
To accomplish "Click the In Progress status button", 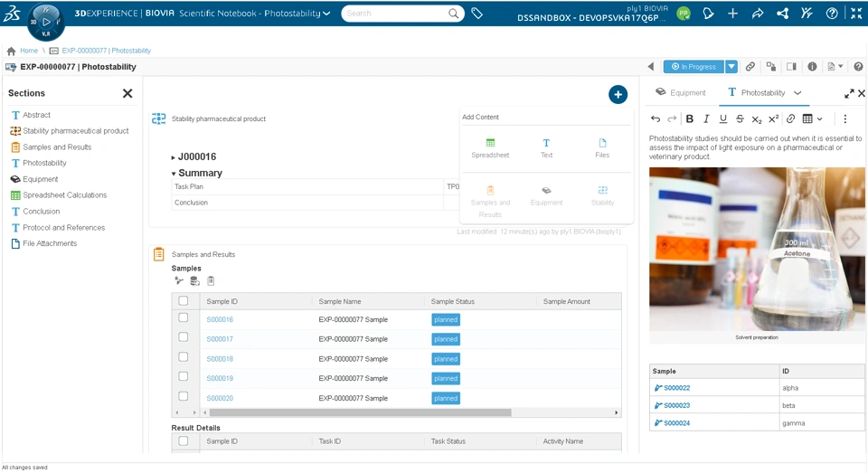I will point(693,66).
